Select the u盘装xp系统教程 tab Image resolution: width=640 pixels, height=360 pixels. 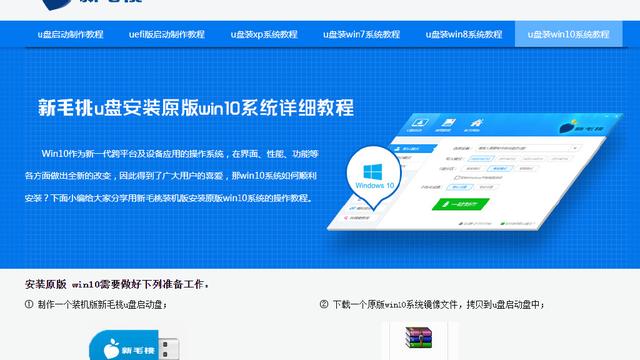click(264, 34)
